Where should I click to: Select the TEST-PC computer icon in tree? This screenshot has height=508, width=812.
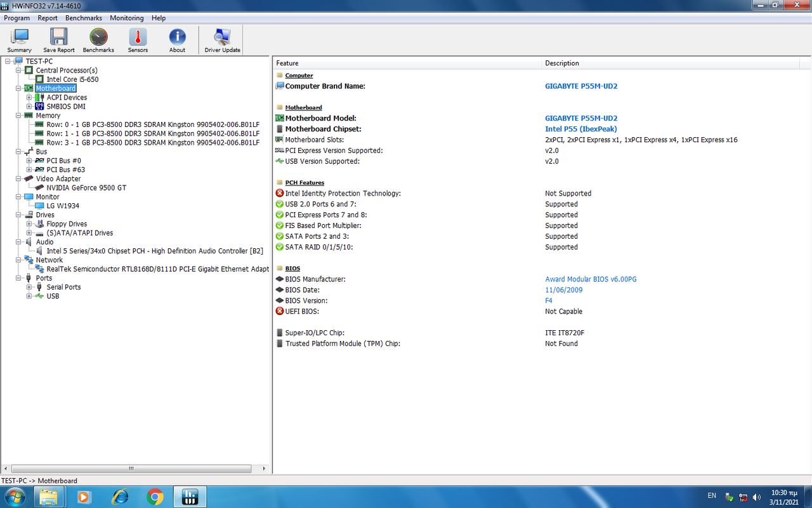tap(18, 61)
